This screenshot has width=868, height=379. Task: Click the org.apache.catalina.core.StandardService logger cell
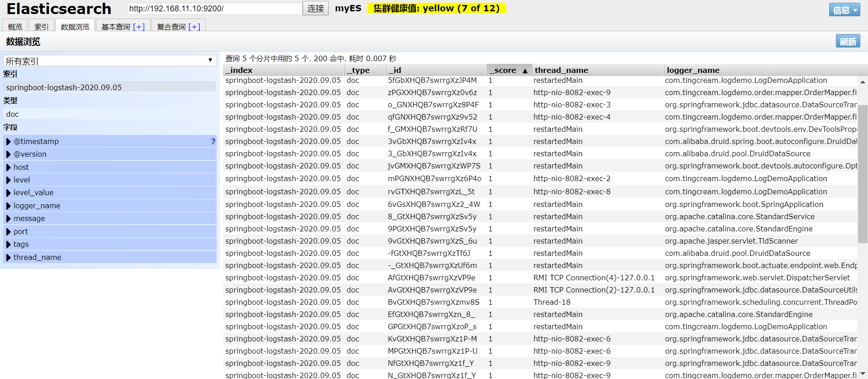[740, 216]
